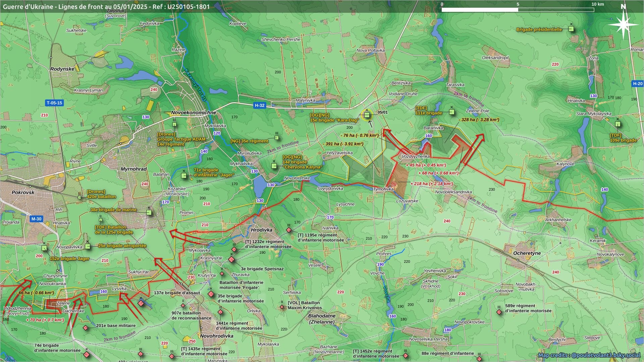This screenshot has height=362, width=644.
Task: Click the Shevchenko Pershe label
Action: point(281,40)
